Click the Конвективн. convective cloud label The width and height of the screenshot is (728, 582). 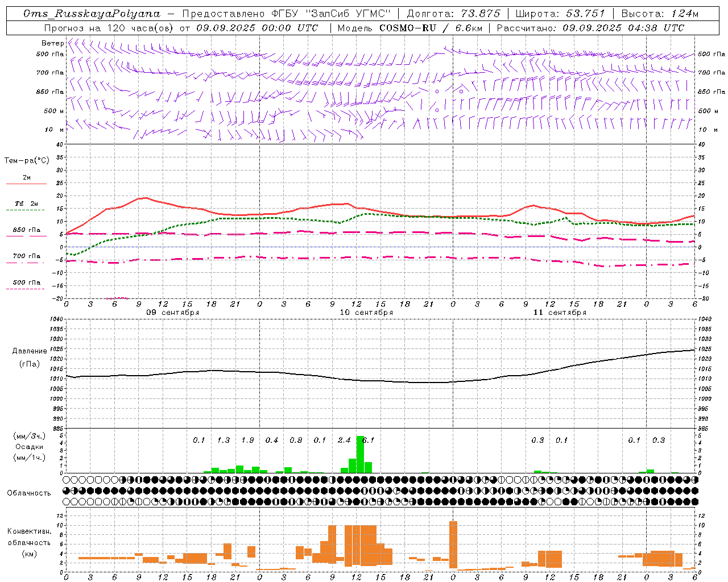(x=29, y=531)
